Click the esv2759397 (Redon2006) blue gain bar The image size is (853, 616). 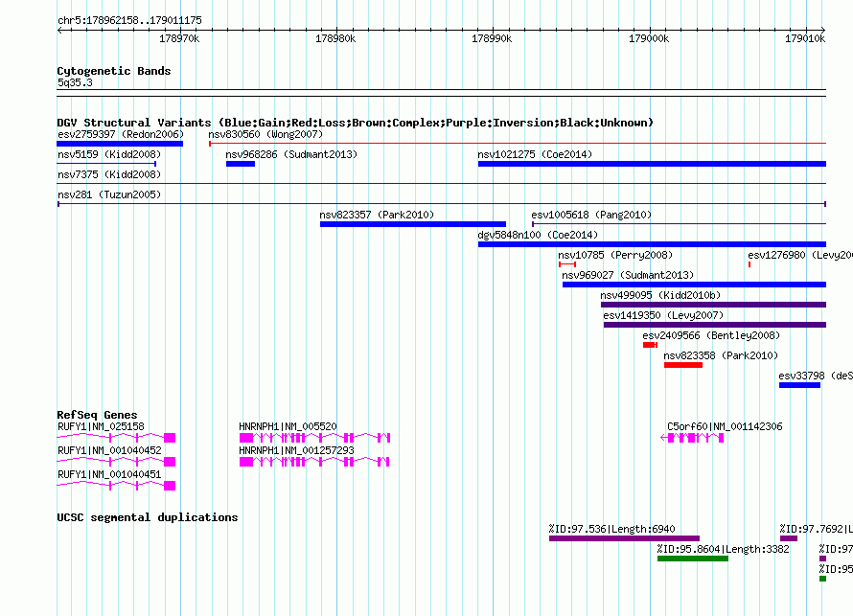tap(120, 144)
